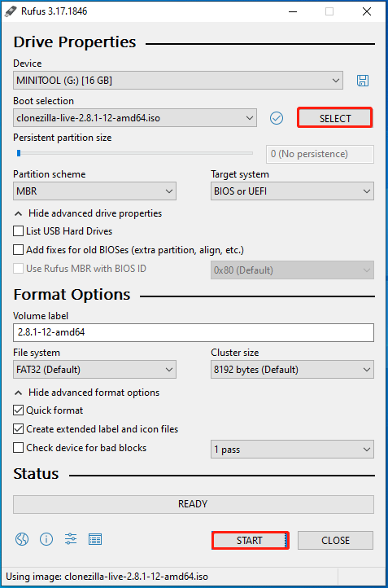Viewport: 388px width, 588px height.
Task: Click the SELECT button
Action: 335,119
